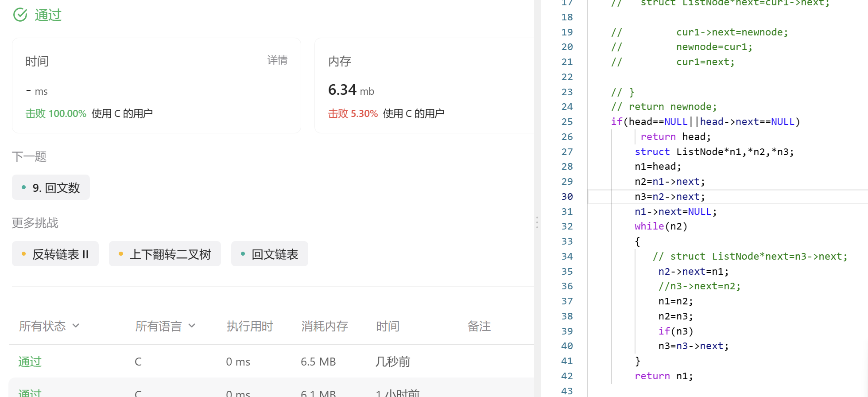Click the 时间 column header in submissions table

[387, 326]
